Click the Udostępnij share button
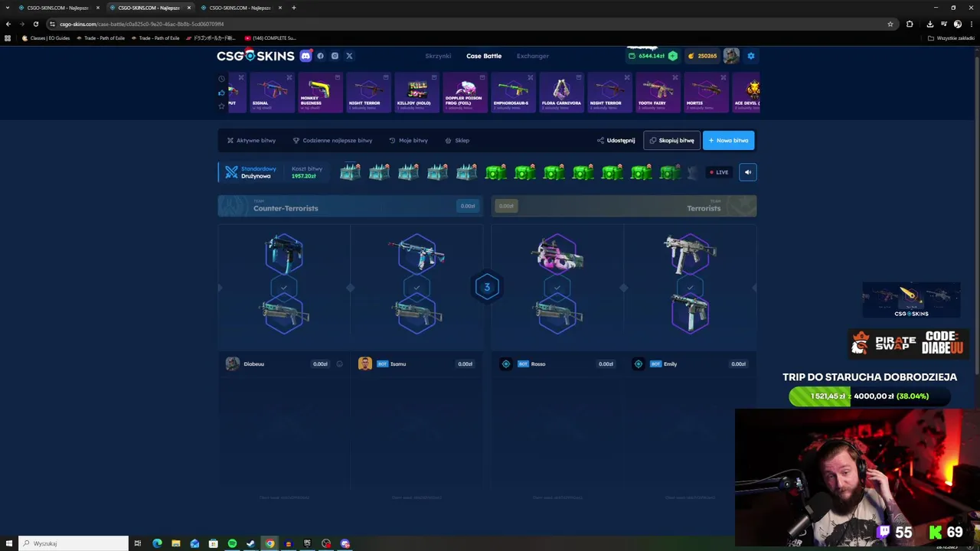The image size is (980, 551). (x=616, y=141)
